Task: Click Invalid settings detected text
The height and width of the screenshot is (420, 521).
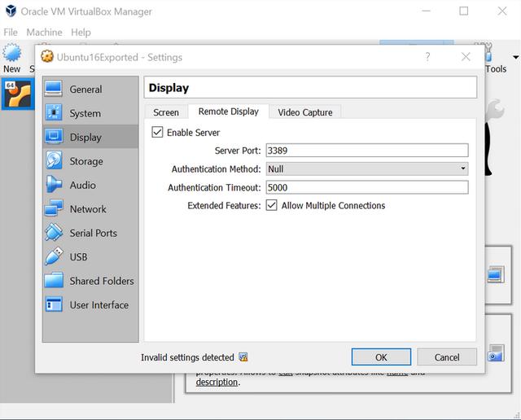Action: point(187,357)
